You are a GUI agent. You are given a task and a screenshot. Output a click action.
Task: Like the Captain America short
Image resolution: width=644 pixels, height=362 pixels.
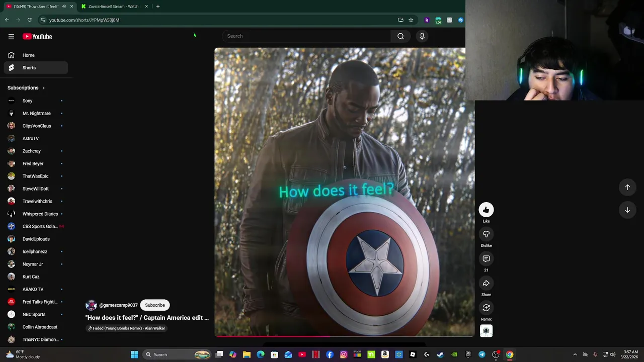(x=486, y=210)
